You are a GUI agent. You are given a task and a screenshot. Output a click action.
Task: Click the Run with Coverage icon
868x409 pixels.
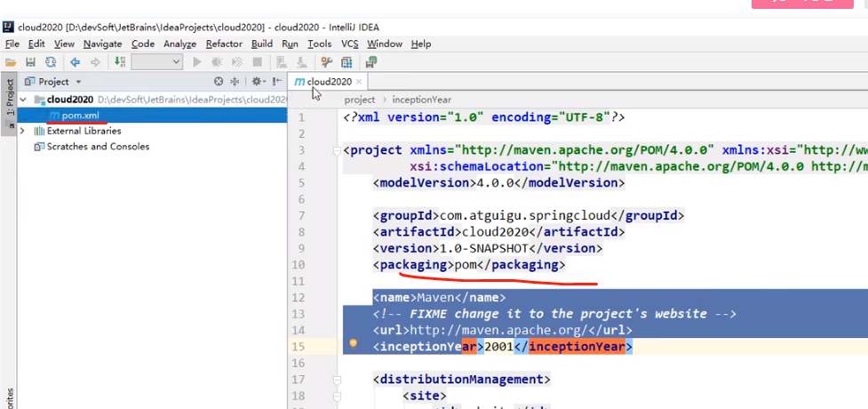(x=237, y=62)
